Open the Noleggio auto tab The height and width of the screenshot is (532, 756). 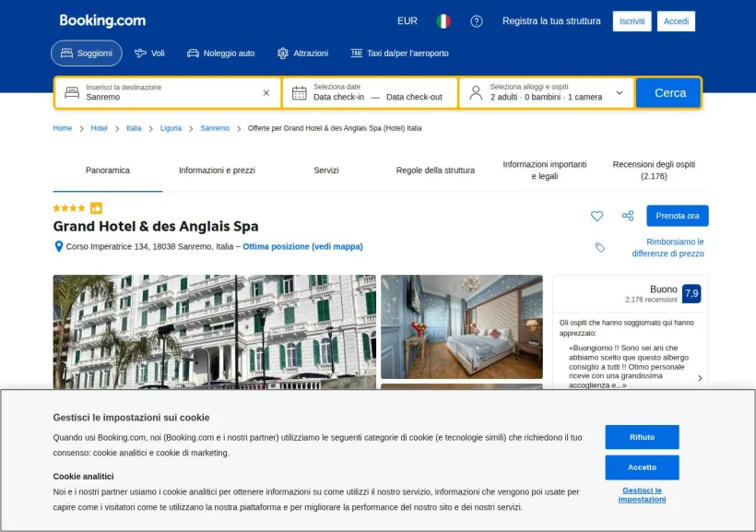coord(221,53)
